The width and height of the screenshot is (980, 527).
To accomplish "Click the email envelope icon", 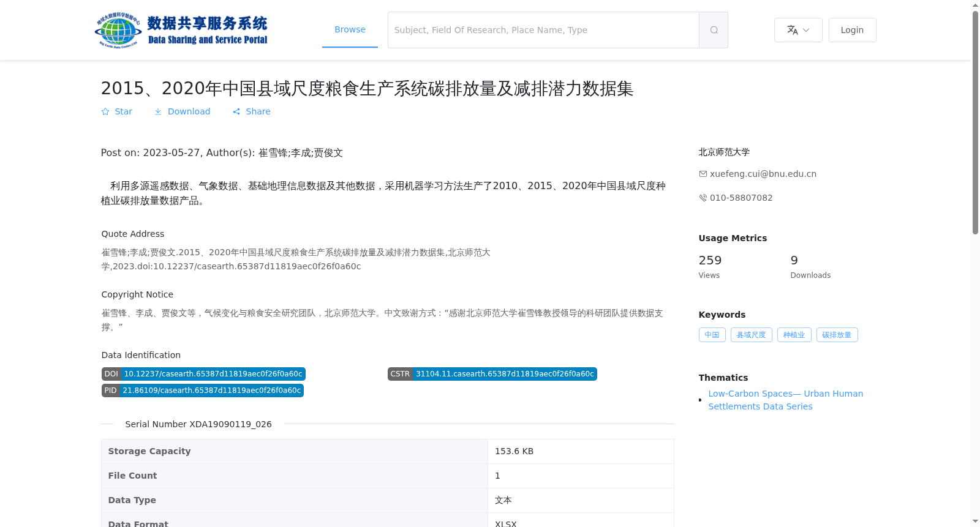I will pos(703,174).
